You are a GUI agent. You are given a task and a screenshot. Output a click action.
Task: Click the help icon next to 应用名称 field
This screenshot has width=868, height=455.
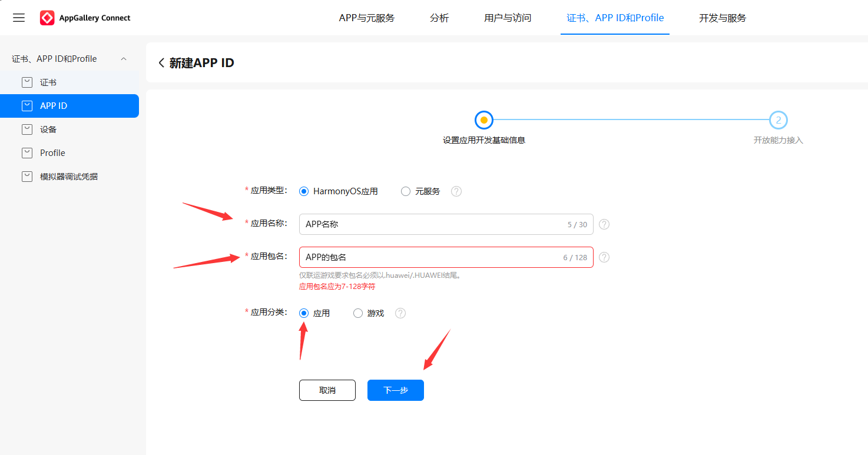604,224
